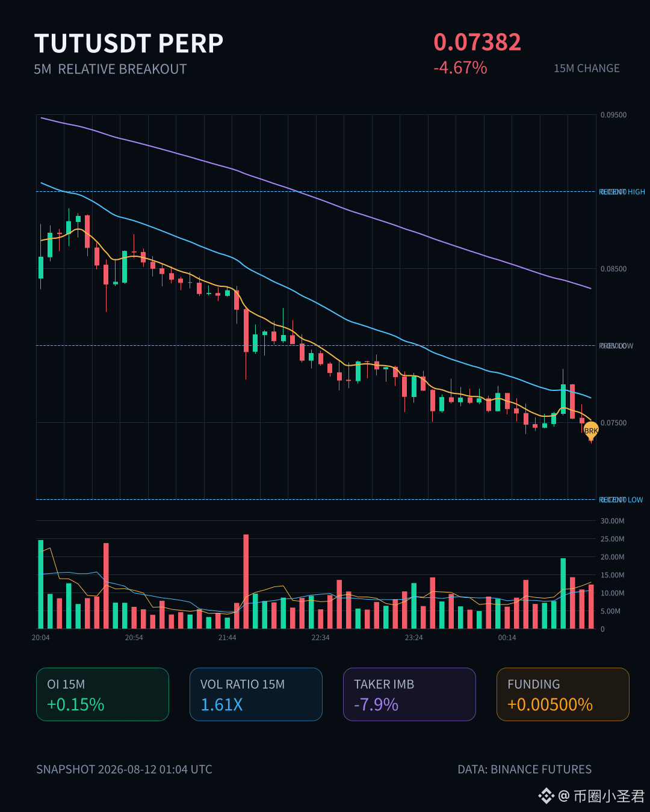Click the 0.08500 price axis label
The height and width of the screenshot is (812, 650).
[613, 269]
